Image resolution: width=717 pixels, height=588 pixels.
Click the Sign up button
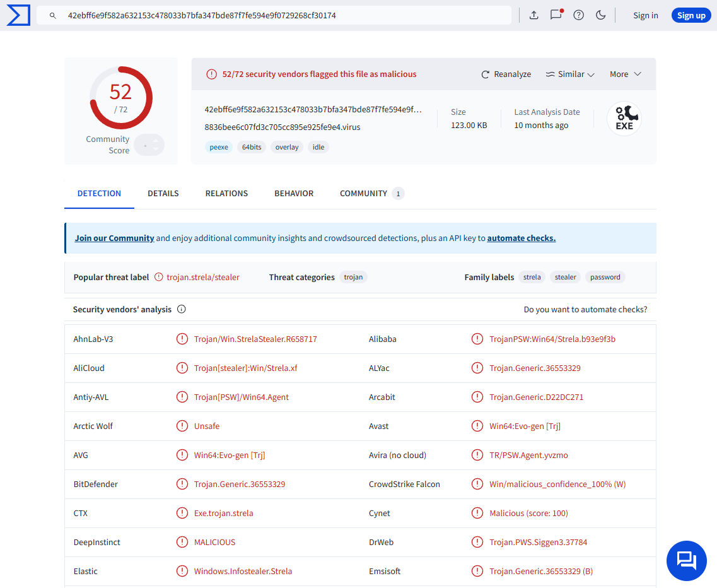pos(691,15)
